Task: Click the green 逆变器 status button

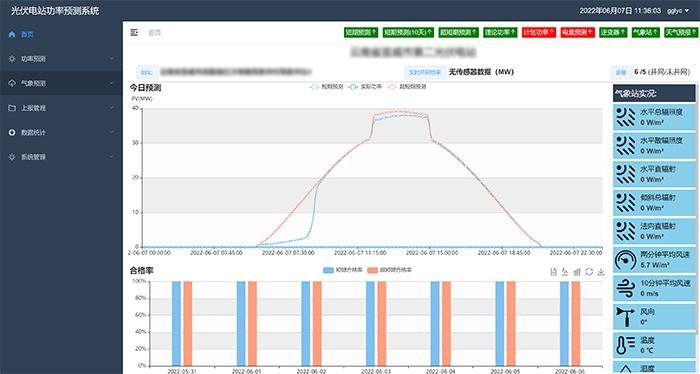Action: point(613,32)
